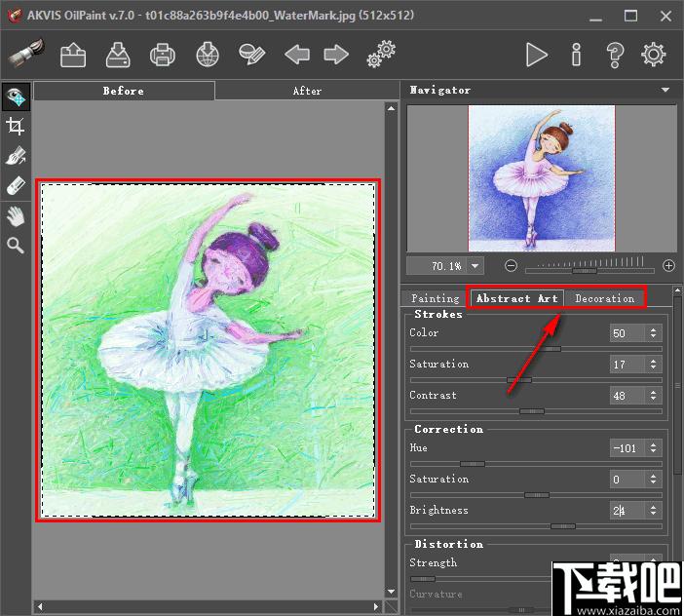Viewport: 684px width, 616px height.
Task: Click the zoom in plus button
Action: click(x=668, y=265)
